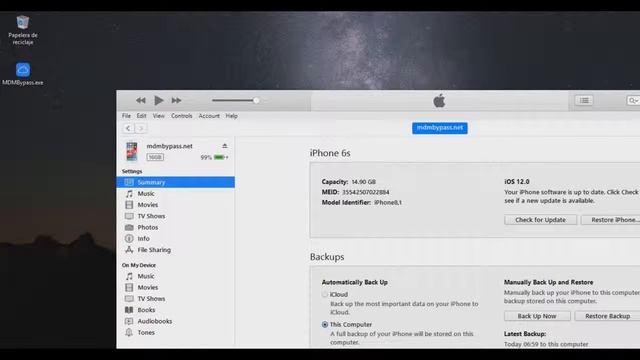Click the Capacity 14.90 GB value

click(364, 182)
